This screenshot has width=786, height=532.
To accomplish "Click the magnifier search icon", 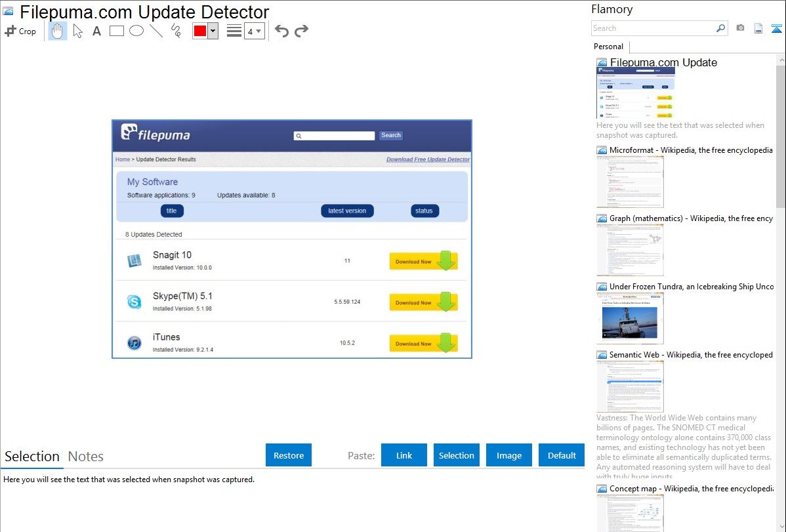I will click(x=720, y=28).
